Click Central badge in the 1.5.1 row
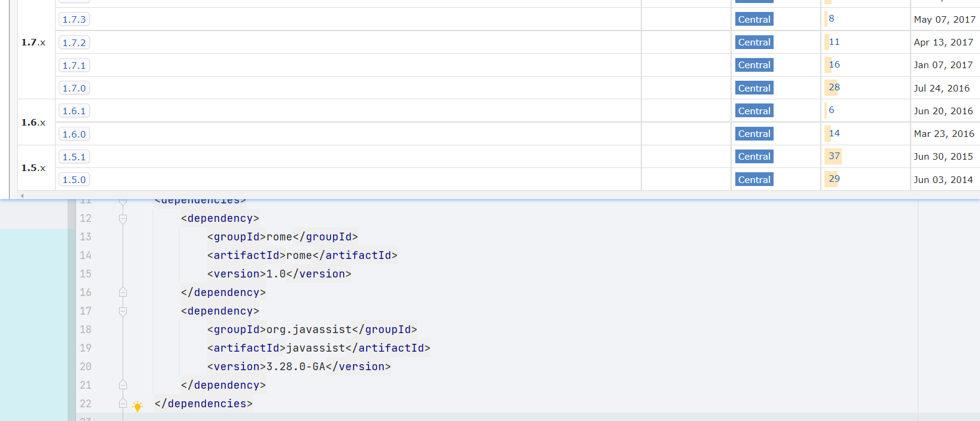Viewport: 980px width, 421px height. click(x=754, y=157)
